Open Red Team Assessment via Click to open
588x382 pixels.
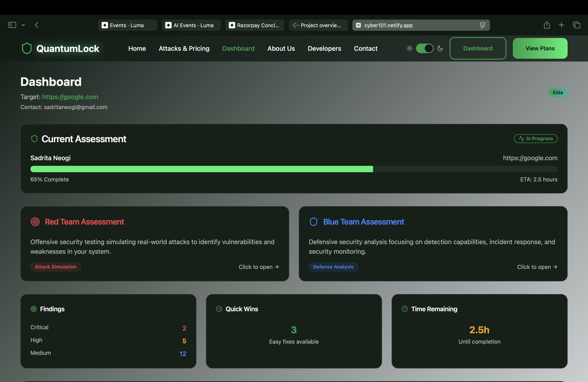click(259, 267)
